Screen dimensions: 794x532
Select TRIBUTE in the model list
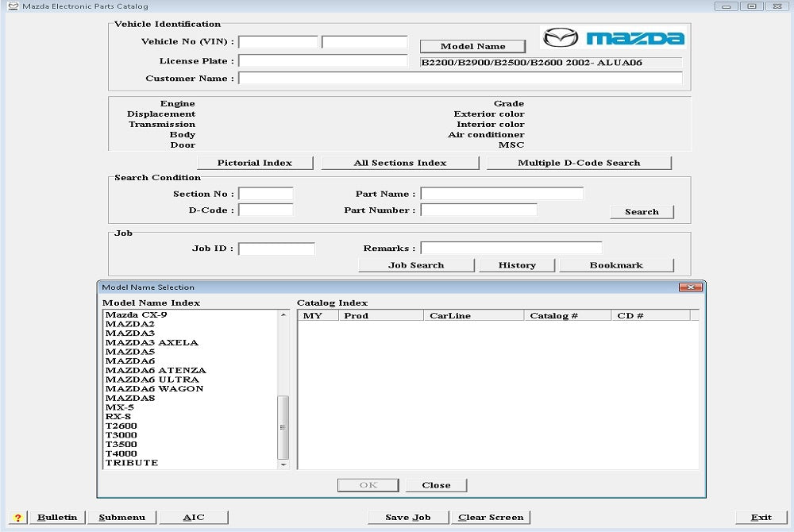[x=132, y=463]
